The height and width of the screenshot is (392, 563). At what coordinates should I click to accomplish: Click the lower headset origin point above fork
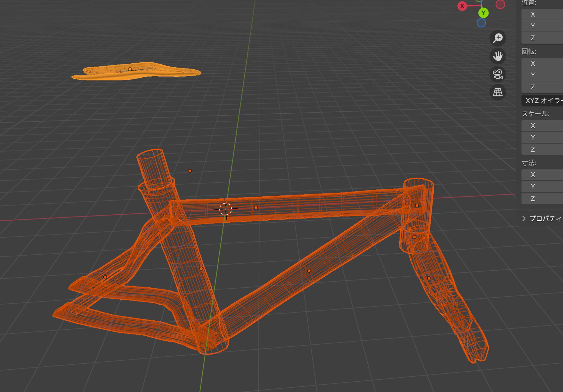414,237
